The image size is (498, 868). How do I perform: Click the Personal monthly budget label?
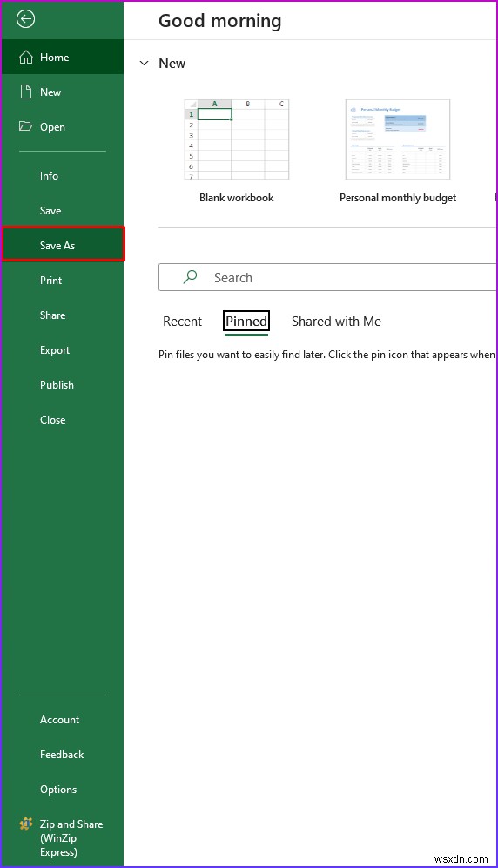coord(398,198)
